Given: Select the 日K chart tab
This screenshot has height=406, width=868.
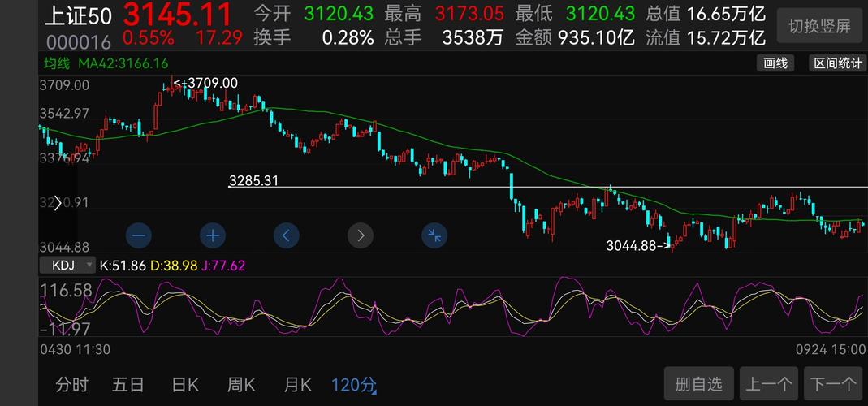Looking at the screenshot, I should point(185,384).
